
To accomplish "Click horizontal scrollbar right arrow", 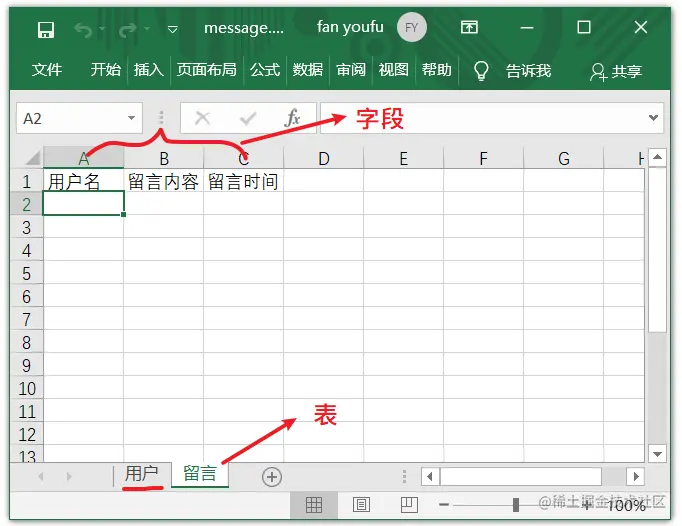I will click(635, 476).
